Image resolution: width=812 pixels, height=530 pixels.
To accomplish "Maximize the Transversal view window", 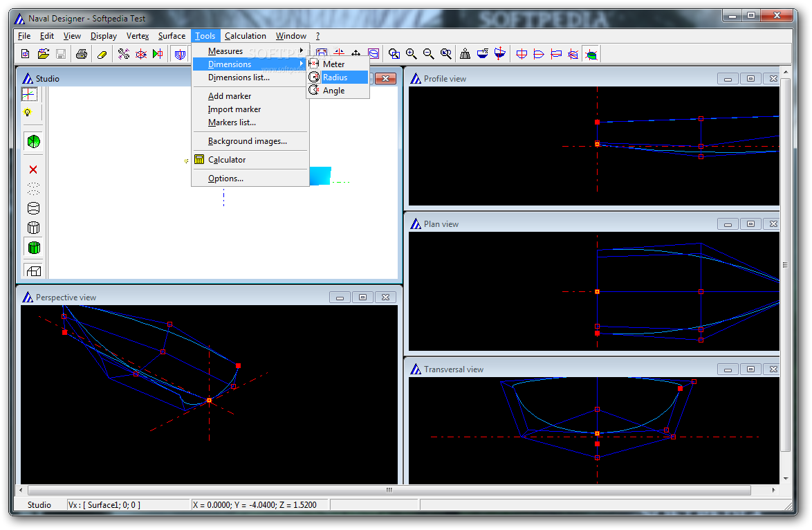I will 750,369.
